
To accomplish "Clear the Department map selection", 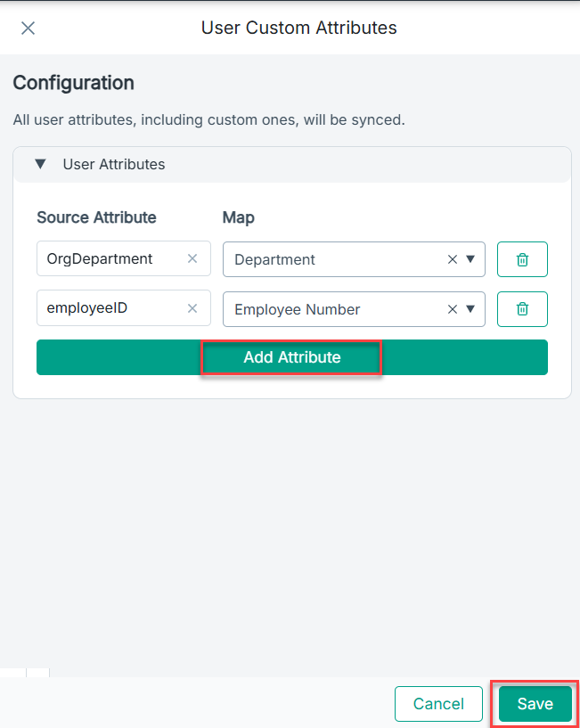I will (452, 259).
